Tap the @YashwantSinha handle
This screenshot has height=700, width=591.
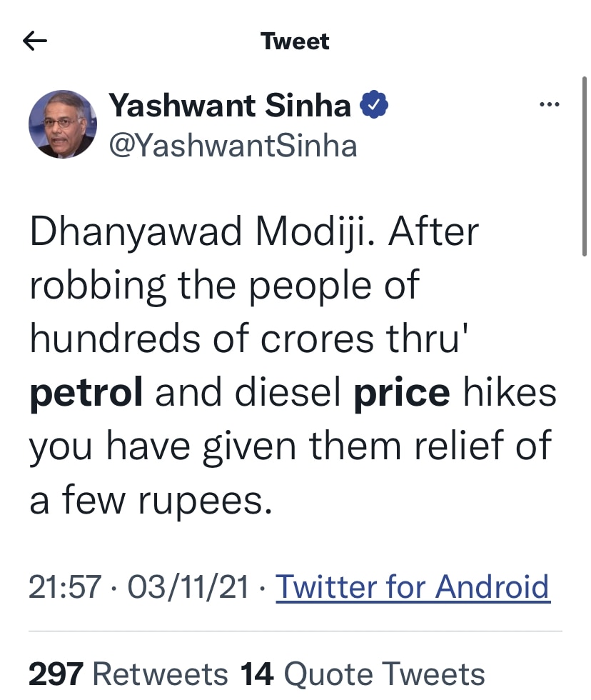pyautogui.click(x=233, y=146)
